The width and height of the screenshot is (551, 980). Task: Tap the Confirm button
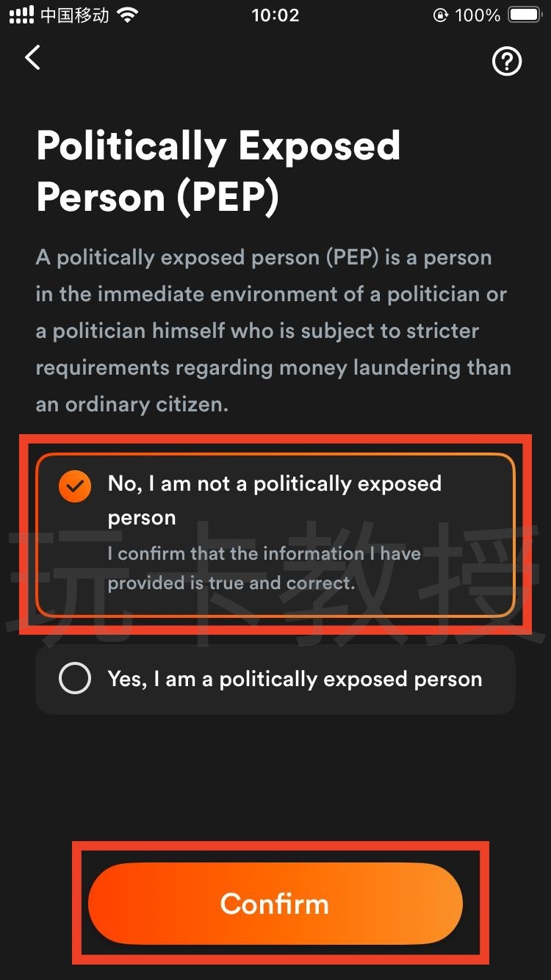click(x=275, y=904)
